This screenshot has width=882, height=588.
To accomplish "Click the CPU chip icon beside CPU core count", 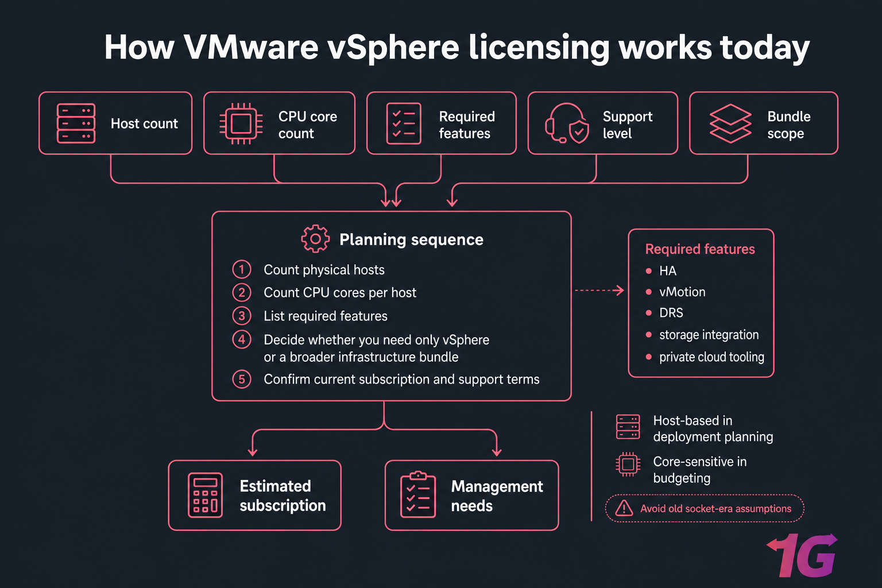I will pyautogui.click(x=241, y=123).
